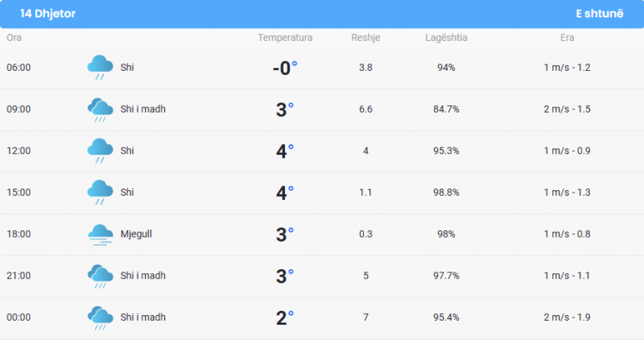Click the heavy rain icon at 00:00
This screenshot has height=340, width=644.
point(100,317)
